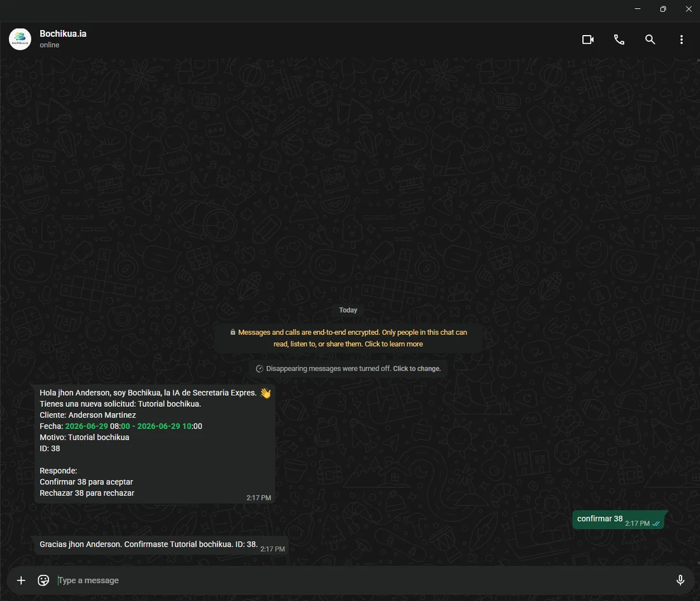Click the 'online' status text
This screenshot has width=700, height=601.
tap(49, 45)
